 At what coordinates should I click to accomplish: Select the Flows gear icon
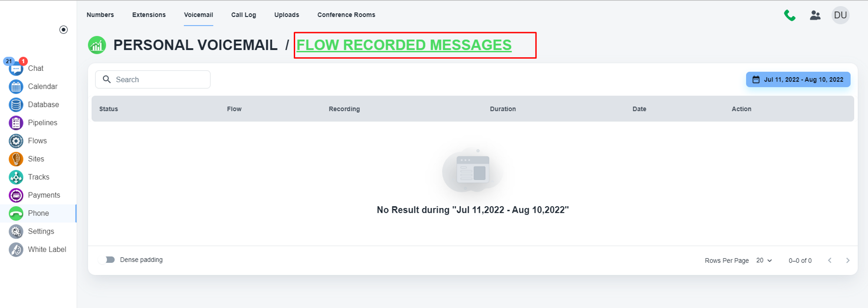click(16, 141)
